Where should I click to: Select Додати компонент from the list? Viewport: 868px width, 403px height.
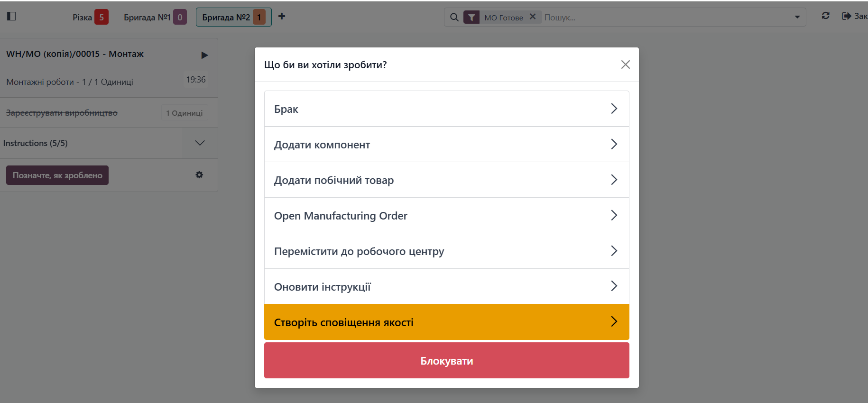click(x=446, y=145)
